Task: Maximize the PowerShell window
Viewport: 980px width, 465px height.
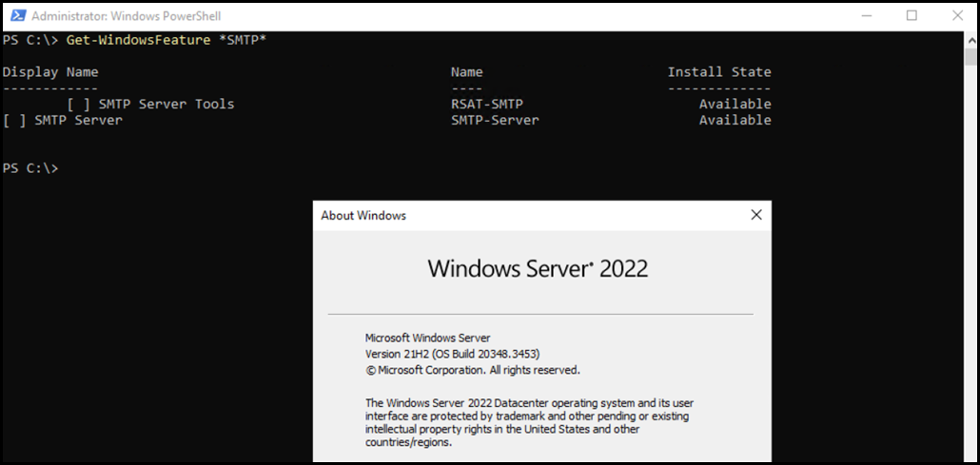Action: click(x=911, y=15)
